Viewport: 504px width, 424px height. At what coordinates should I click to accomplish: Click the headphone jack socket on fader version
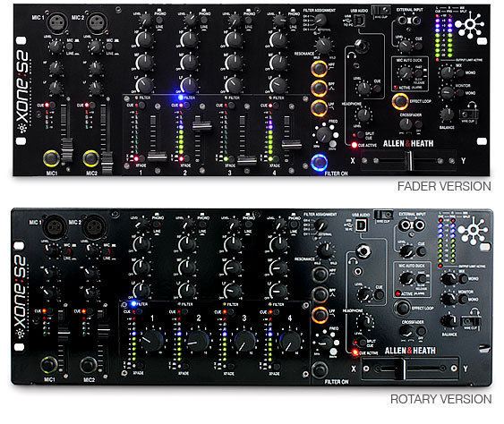361,47
